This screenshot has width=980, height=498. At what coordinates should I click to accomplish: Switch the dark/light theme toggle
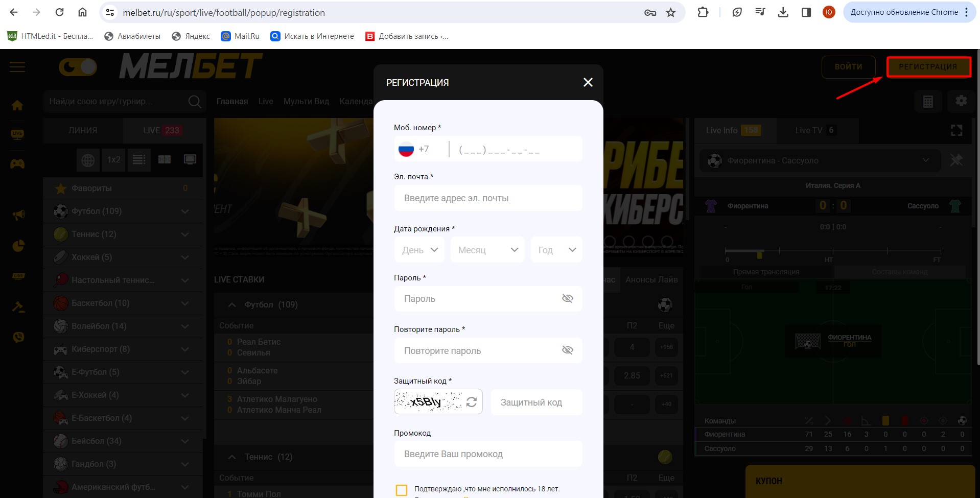(x=78, y=67)
